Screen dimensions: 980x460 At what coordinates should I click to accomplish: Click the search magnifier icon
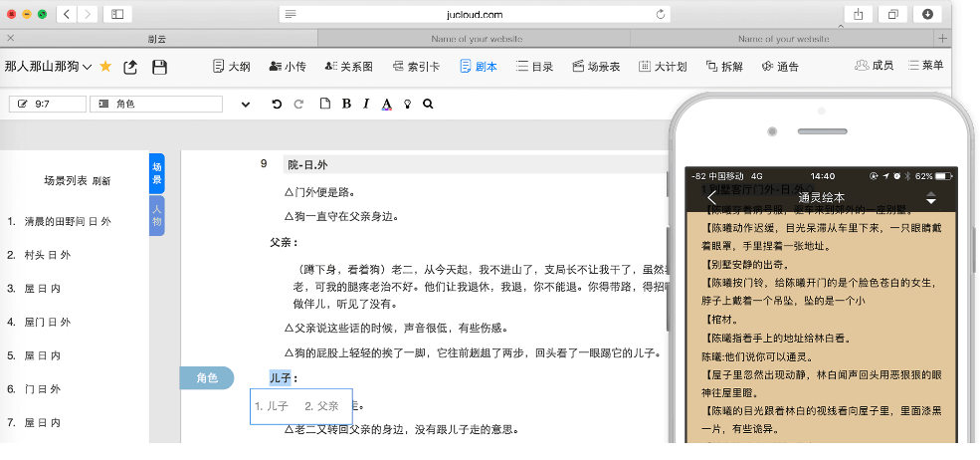[x=428, y=104]
